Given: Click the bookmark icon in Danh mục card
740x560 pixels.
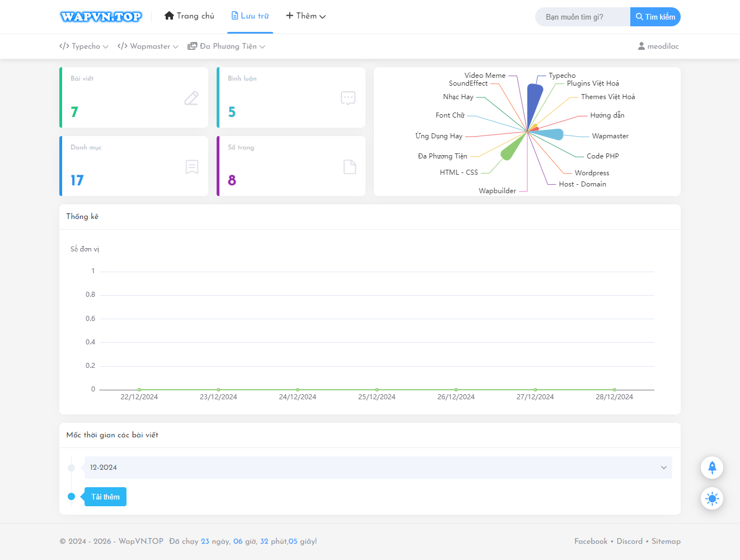Looking at the screenshot, I should 192,167.
